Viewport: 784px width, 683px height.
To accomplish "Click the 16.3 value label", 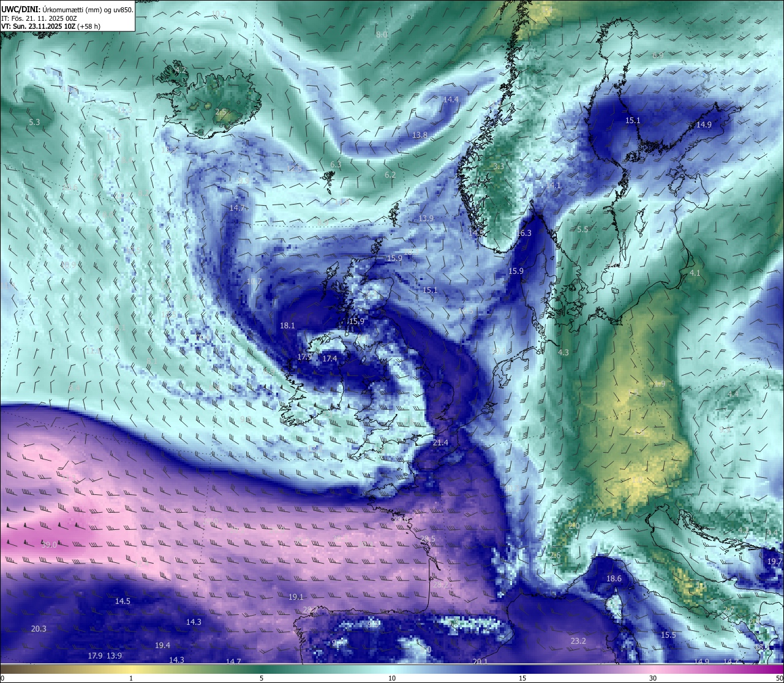I will coord(524,233).
